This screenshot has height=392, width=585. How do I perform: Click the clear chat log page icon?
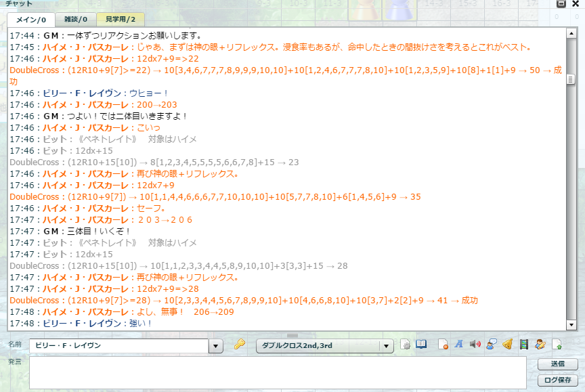(x=443, y=345)
